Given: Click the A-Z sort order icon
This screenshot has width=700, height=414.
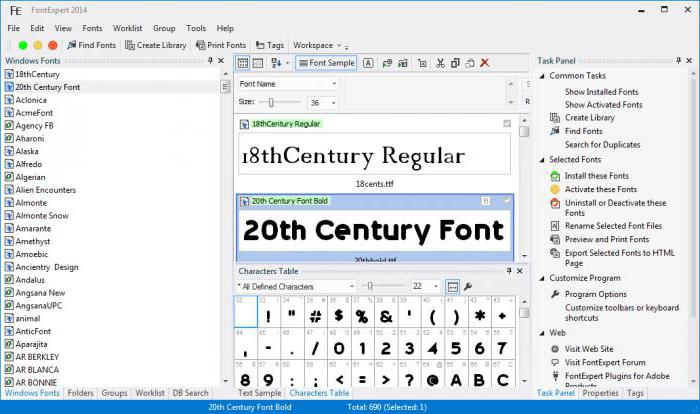Looking at the screenshot, I should point(276,63).
